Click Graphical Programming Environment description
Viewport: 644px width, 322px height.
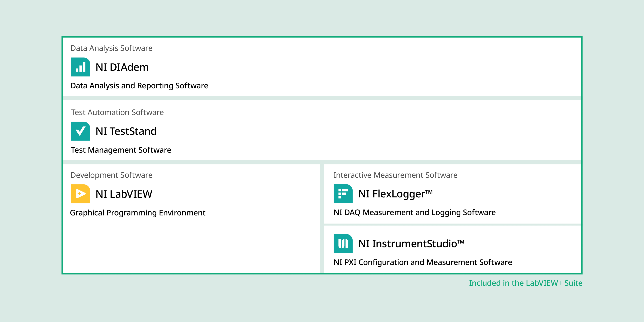coord(138,213)
